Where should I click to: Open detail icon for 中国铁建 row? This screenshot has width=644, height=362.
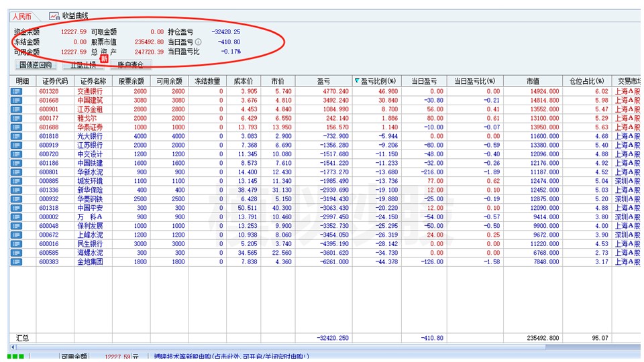16,163
